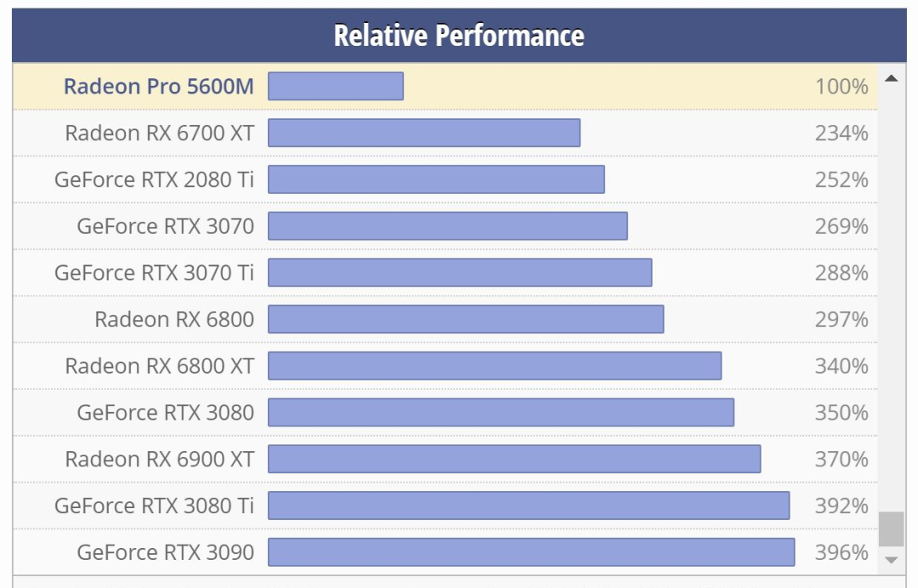Click the Radeon RX 6800 XT bar
The image size is (918, 588).
(495, 366)
